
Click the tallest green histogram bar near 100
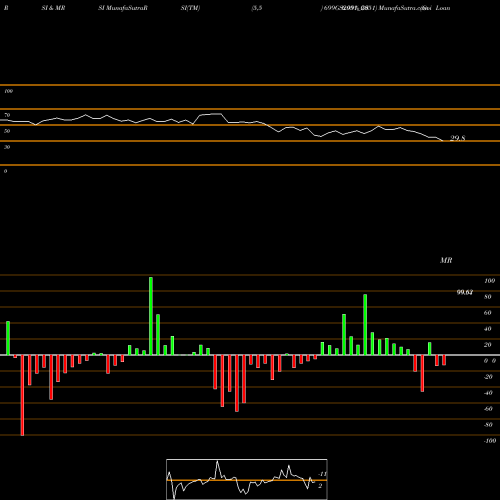151,316
